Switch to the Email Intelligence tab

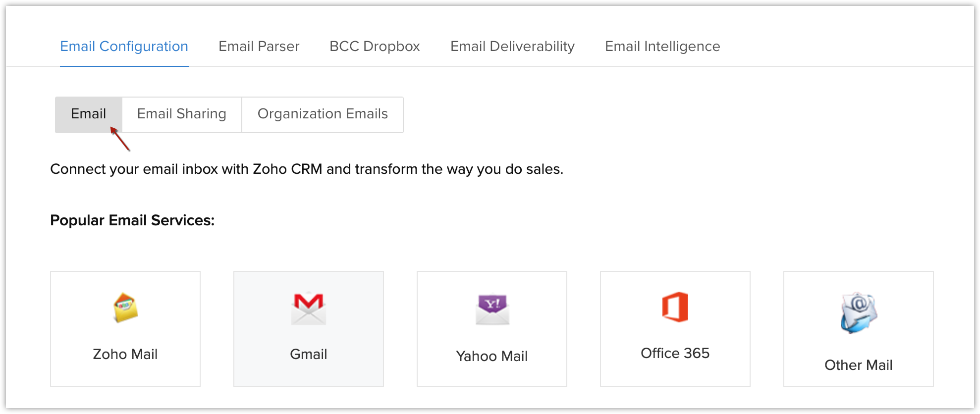pos(662,46)
